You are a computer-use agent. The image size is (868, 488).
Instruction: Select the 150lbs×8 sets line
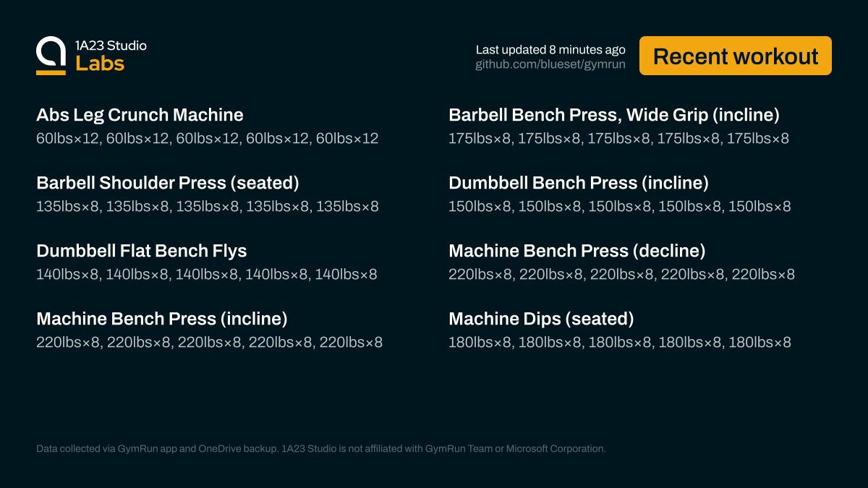pyautogui.click(x=619, y=206)
